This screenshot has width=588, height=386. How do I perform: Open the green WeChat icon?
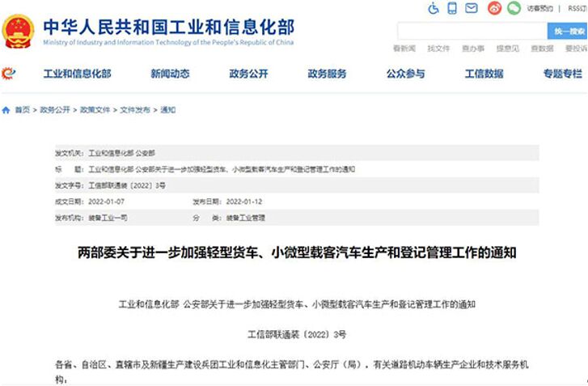pyautogui.click(x=514, y=8)
